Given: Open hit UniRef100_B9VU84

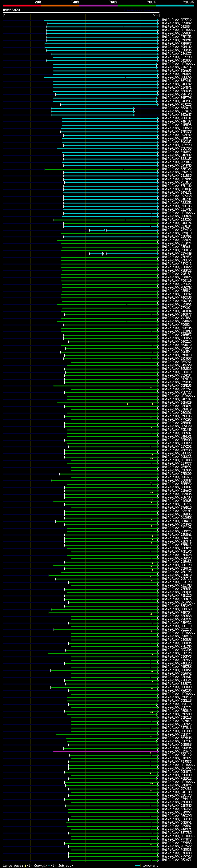Looking at the screenshot, I should (x=176, y=33).
